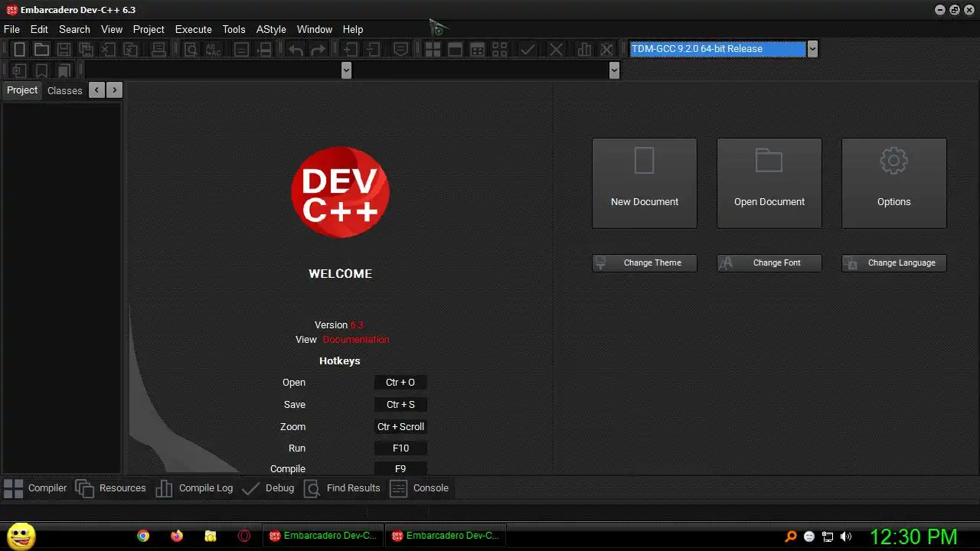Click the Run window toolbar icon

[x=455, y=49]
